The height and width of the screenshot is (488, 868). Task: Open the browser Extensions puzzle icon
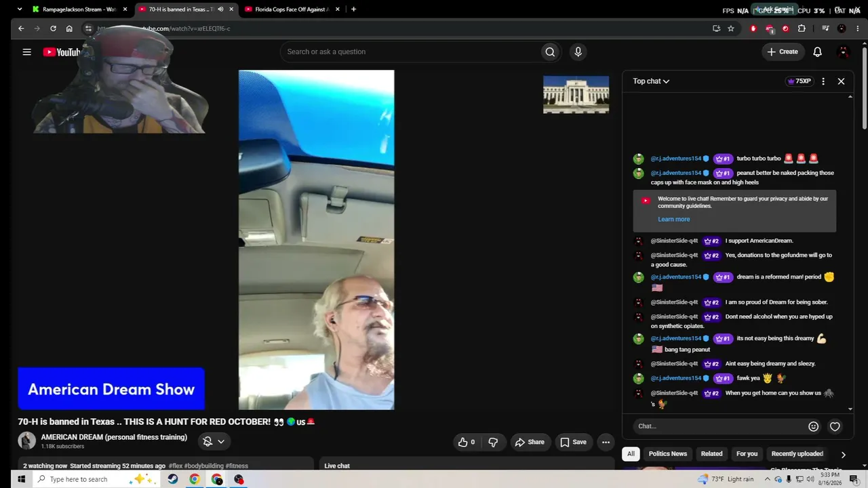[x=802, y=28]
